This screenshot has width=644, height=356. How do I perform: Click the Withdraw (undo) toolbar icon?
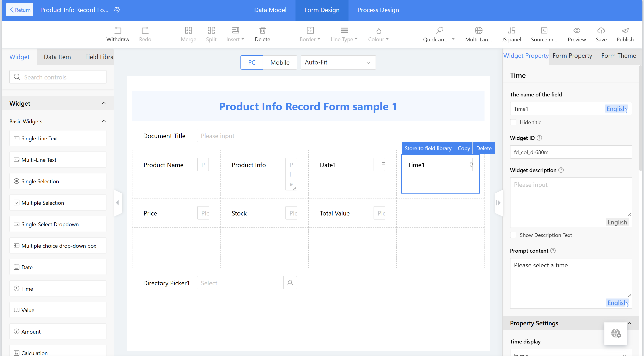tap(118, 30)
